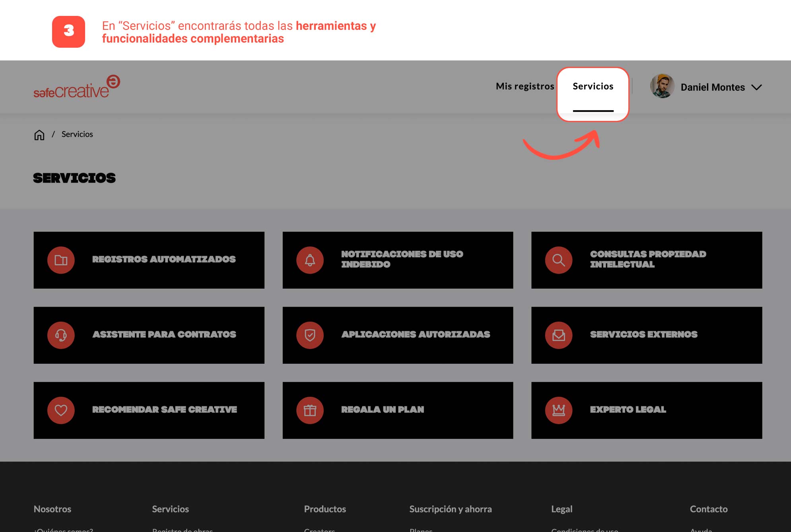Open the Experto Legal card
The image size is (791, 532).
[x=647, y=410]
